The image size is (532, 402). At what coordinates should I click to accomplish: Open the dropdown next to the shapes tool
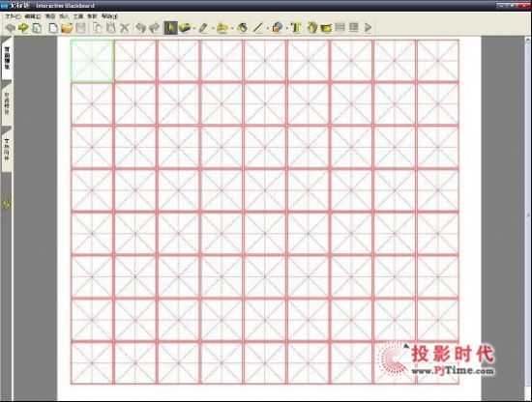pyautogui.click(x=286, y=28)
